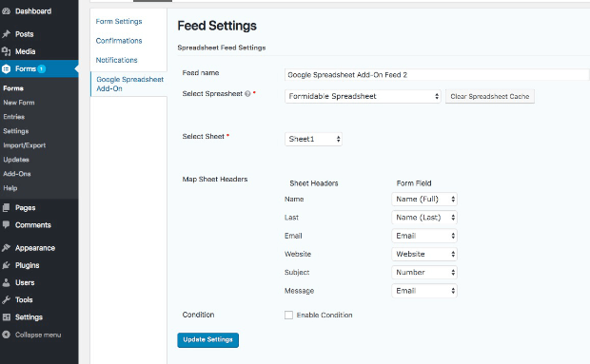Image resolution: width=590 pixels, height=364 pixels.
Task: Open the Updates submenu link
Action: click(16, 160)
